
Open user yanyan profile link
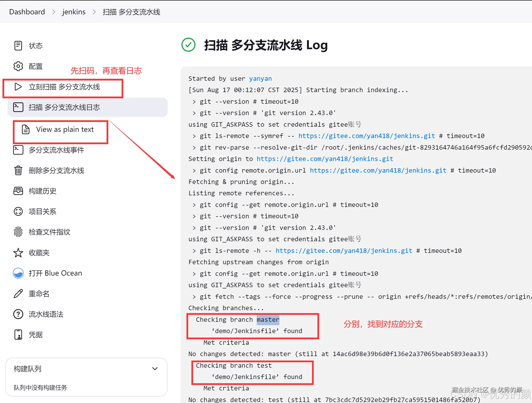point(260,79)
